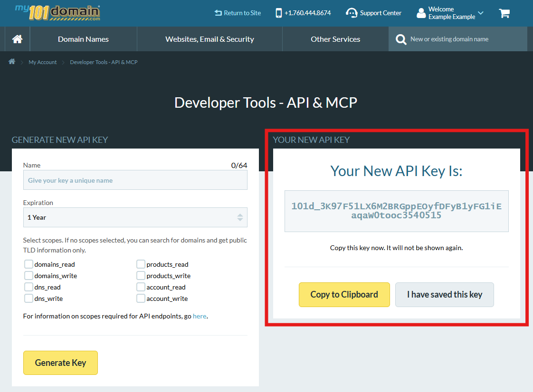Click the Support Center headset icon

(352, 13)
